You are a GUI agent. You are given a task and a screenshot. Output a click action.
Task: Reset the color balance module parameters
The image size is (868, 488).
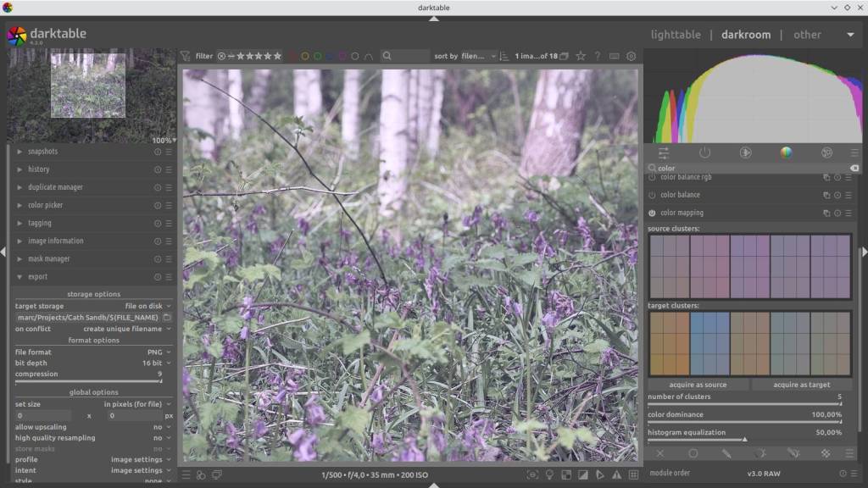coord(837,196)
